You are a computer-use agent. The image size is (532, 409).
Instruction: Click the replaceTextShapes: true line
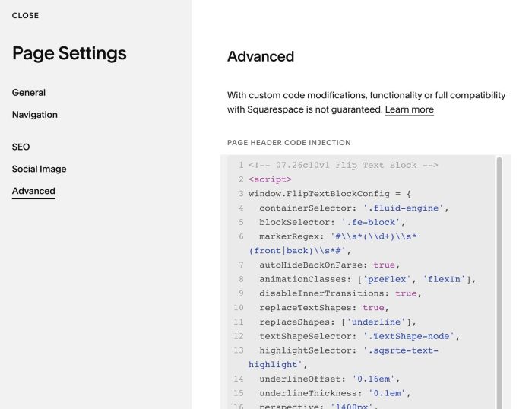[324, 308]
